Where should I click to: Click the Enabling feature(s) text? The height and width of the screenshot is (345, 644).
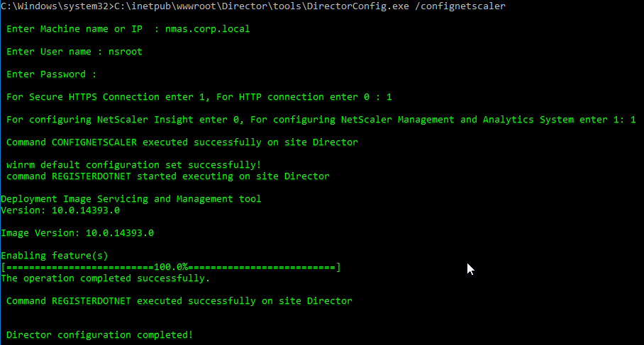click(54, 256)
